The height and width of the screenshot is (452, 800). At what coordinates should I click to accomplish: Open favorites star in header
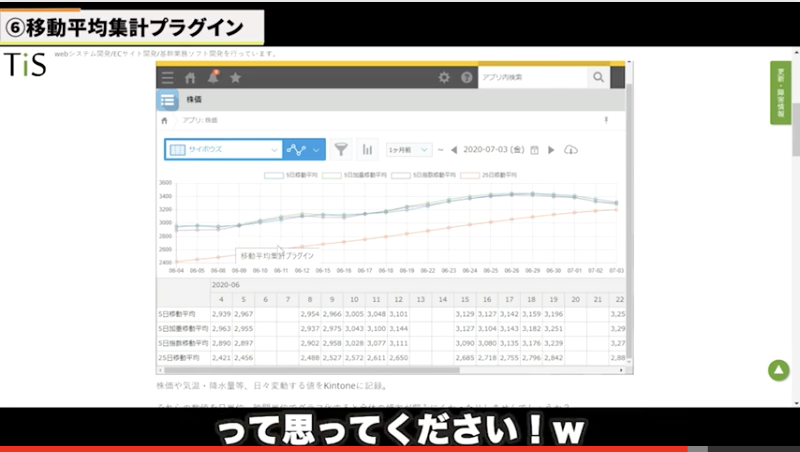coord(235,78)
